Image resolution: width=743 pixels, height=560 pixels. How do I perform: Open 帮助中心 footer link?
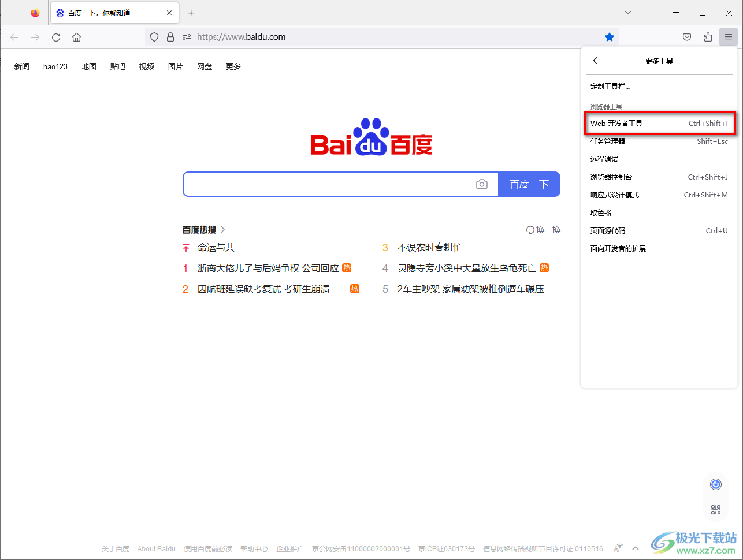click(254, 549)
